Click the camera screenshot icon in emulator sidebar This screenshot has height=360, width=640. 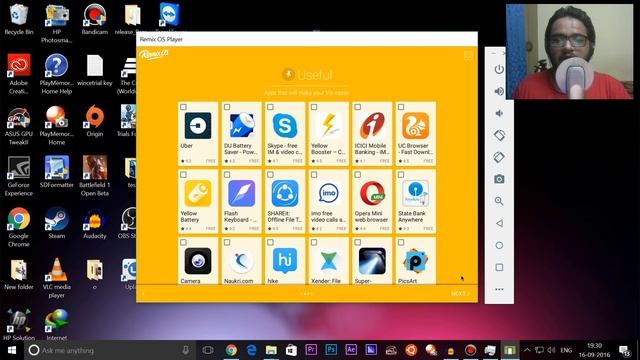click(499, 179)
